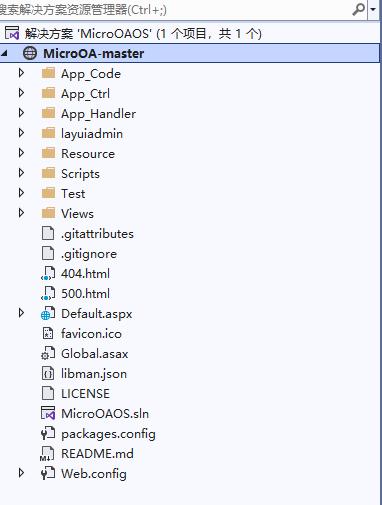Select the Web.config file name
Viewport: 382px width, 505px height.
[94, 474]
